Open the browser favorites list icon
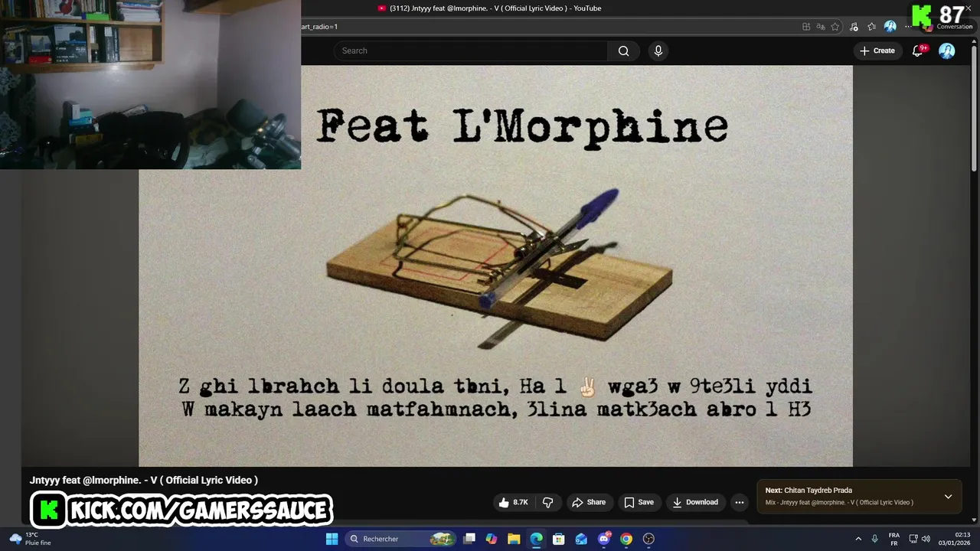 tap(871, 26)
